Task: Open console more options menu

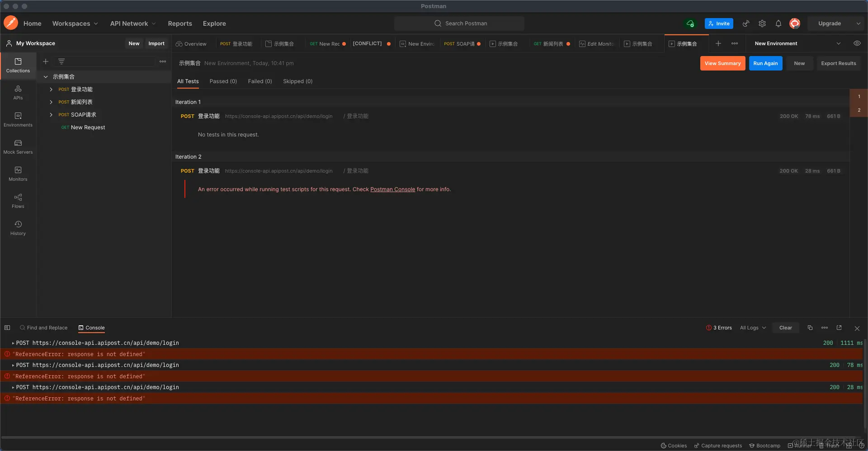Action: [x=825, y=328]
